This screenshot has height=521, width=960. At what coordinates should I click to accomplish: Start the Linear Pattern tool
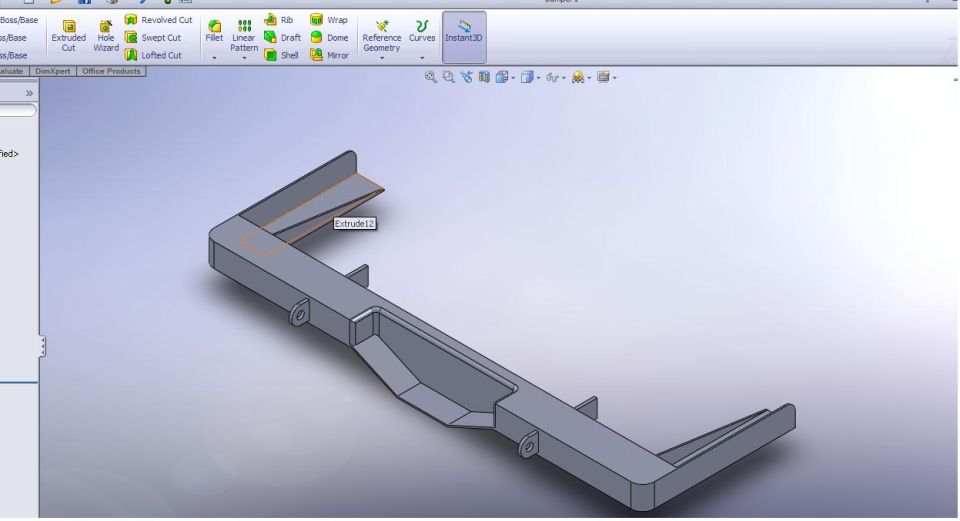point(244,36)
